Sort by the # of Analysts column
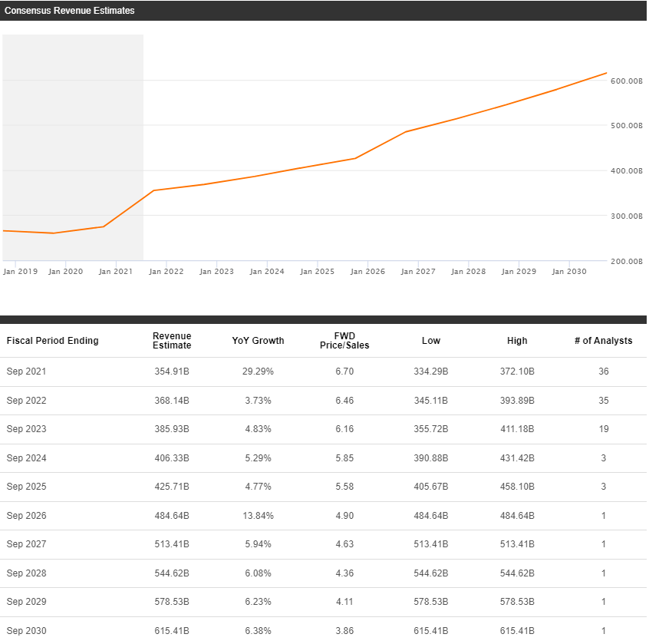Viewport: 649px width, 644px height. 604,340
